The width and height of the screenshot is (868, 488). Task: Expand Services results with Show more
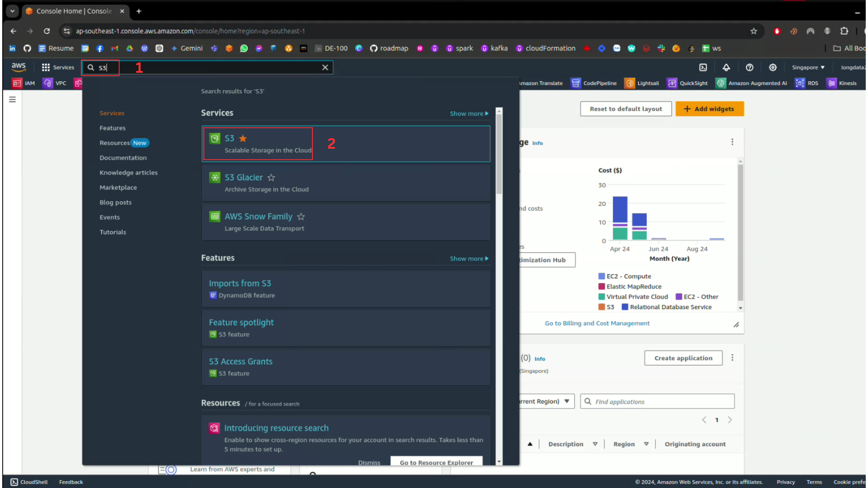click(469, 113)
